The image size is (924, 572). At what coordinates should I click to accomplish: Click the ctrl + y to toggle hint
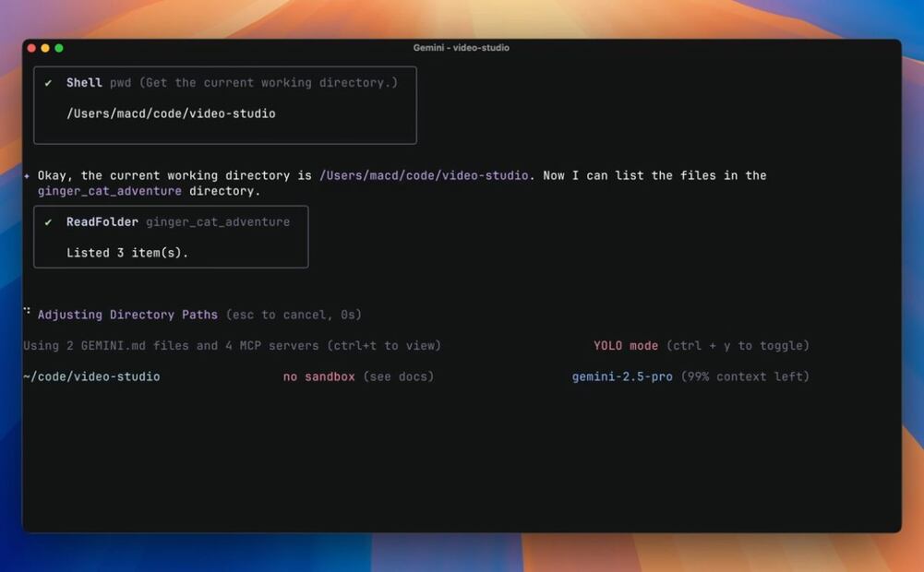pos(738,346)
